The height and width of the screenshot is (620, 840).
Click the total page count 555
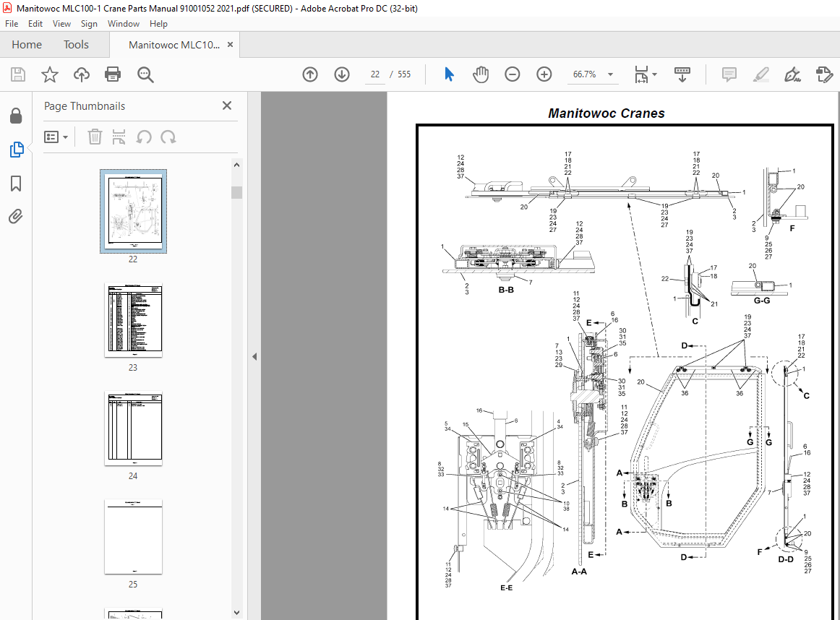click(x=404, y=74)
